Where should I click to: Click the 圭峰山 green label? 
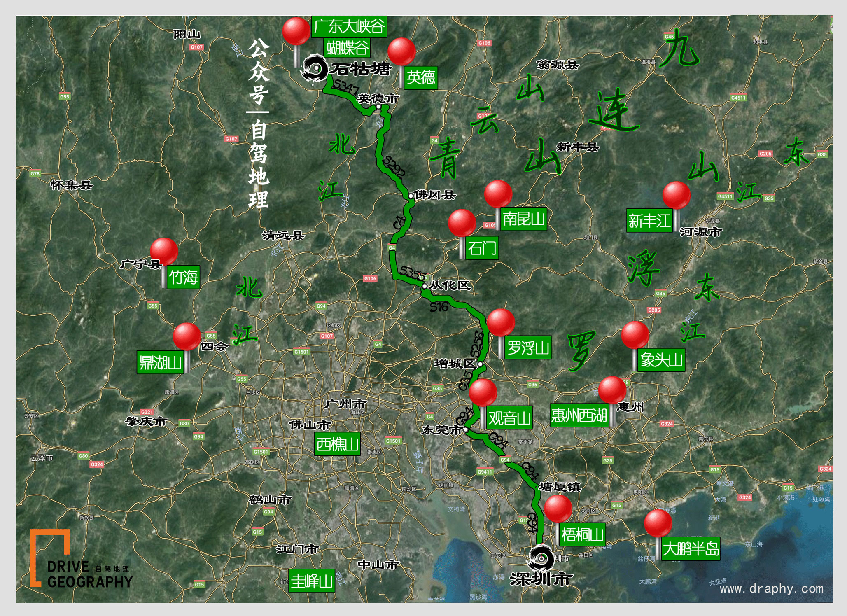pos(312,581)
